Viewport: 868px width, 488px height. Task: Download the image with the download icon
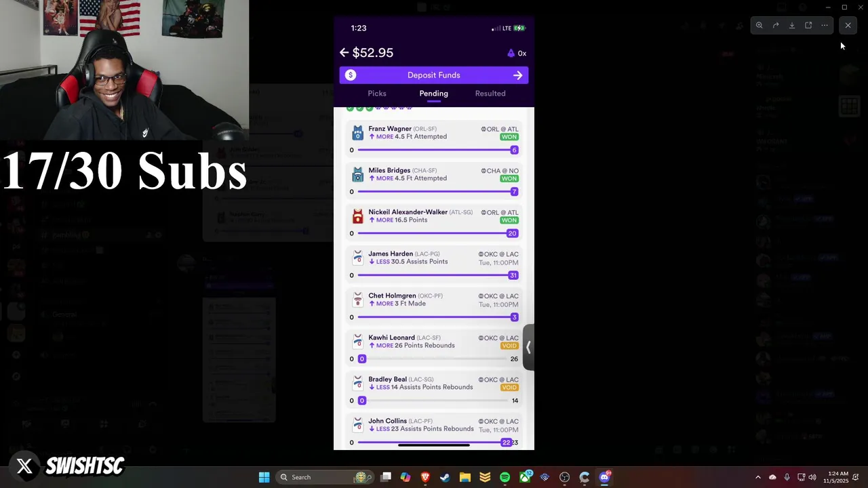click(x=792, y=25)
